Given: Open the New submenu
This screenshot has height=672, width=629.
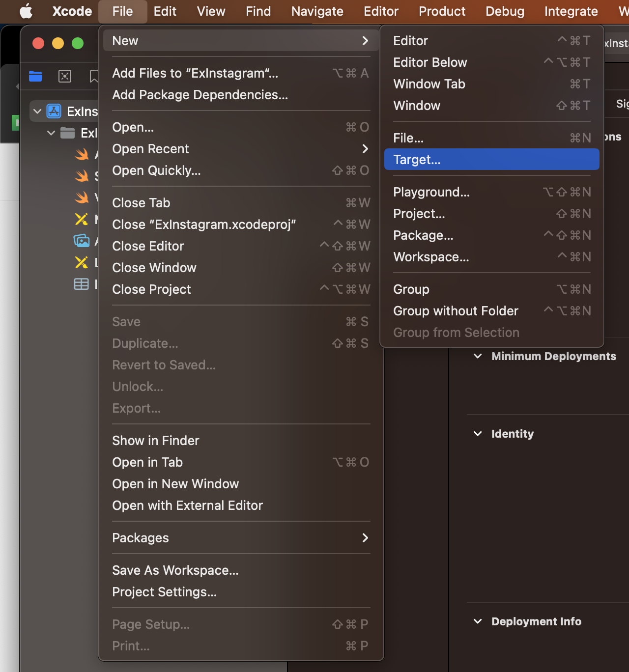Looking at the screenshot, I should coord(241,41).
